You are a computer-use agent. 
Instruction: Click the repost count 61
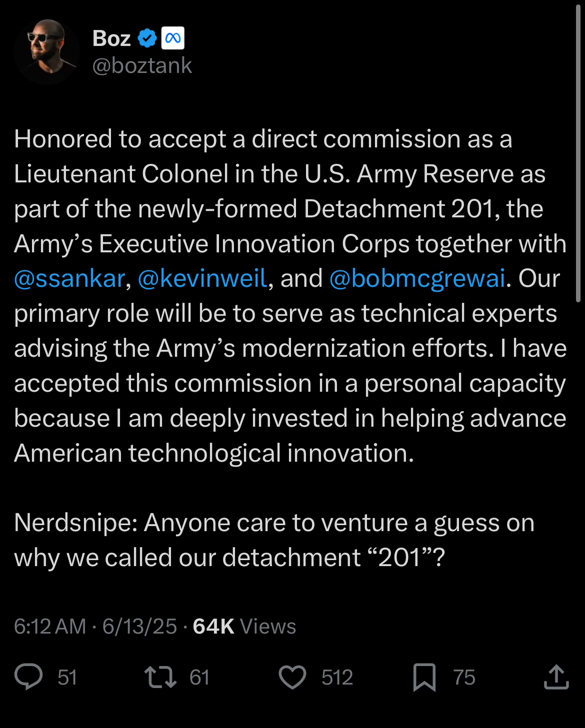click(199, 678)
